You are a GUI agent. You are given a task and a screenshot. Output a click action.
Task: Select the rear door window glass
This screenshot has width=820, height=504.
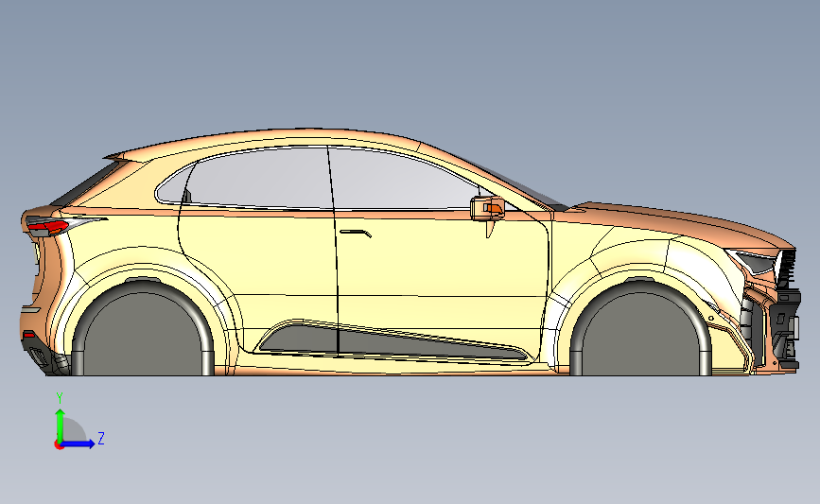259,178
